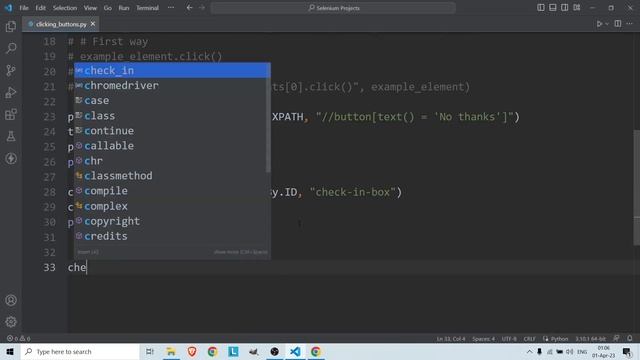Go forward using the right arrow
This screenshot has width=640, height=360.
coord(202,8)
